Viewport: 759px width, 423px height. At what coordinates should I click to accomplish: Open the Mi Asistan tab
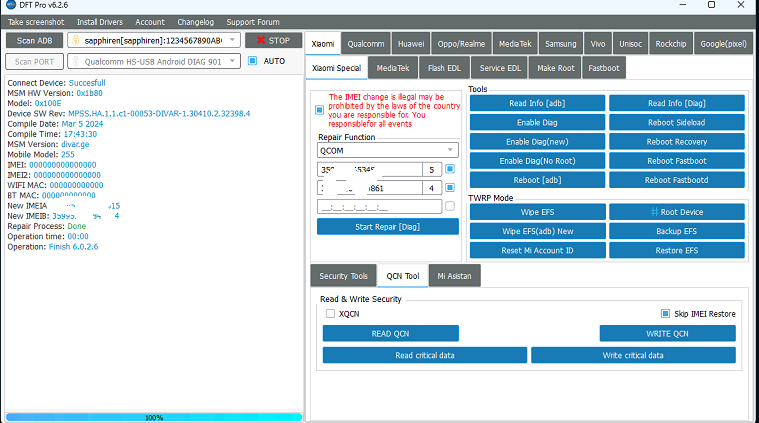[x=454, y=276]
